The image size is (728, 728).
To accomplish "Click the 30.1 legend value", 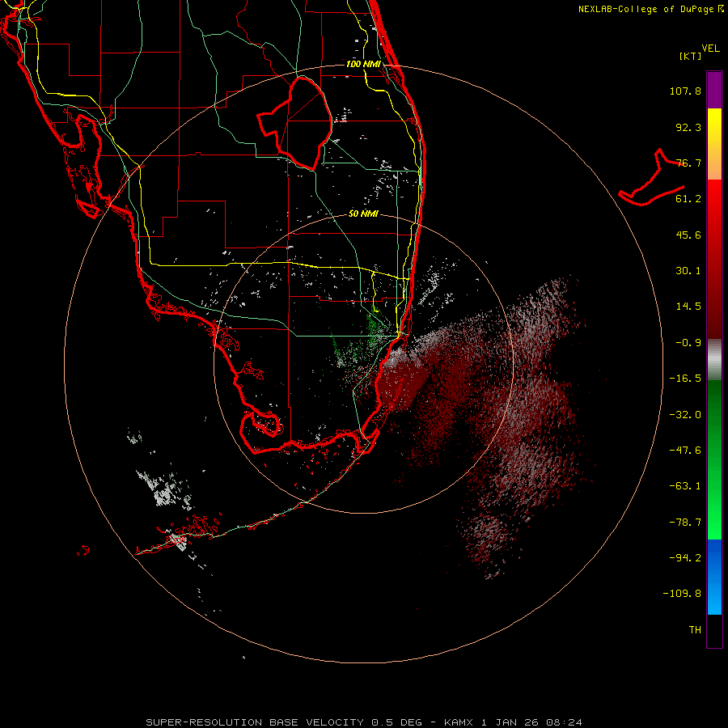I will [688, 271].
